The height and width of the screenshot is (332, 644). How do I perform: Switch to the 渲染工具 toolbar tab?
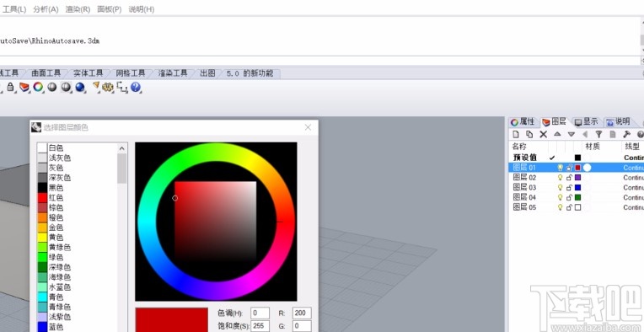tap(173, 73)
